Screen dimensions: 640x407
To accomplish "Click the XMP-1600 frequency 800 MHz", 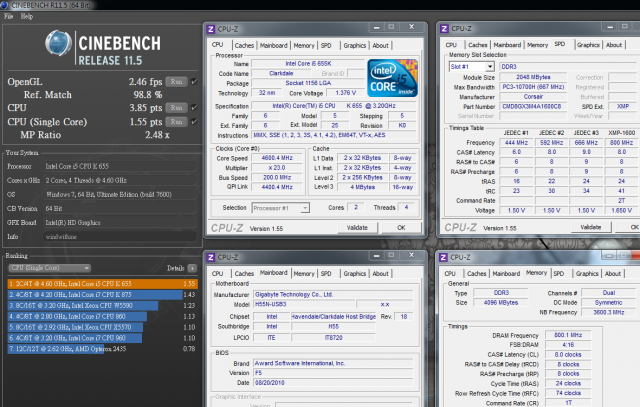I will (x=621, y=143).
